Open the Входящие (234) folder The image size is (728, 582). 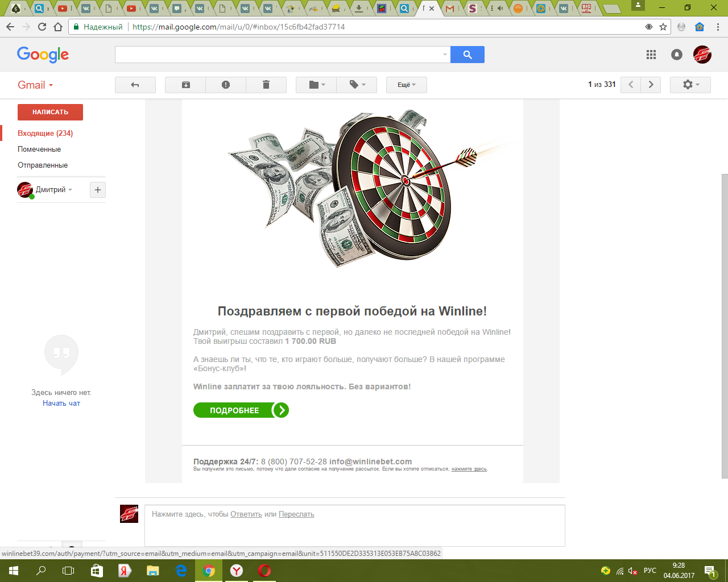(45, 133)
